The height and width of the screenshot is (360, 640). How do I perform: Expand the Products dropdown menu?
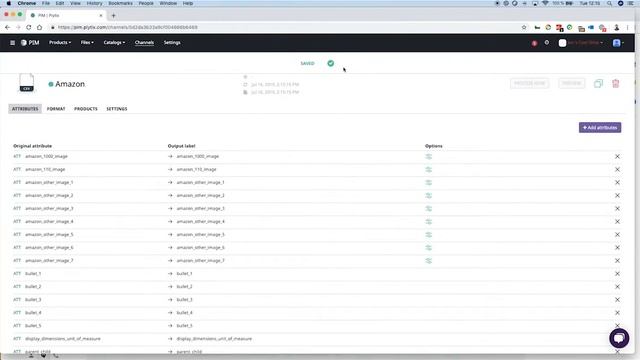click(60, 42)
